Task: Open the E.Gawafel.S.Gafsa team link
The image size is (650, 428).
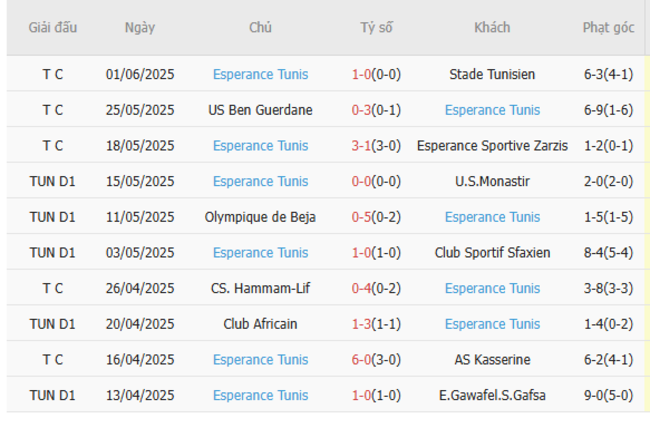Action: click(492, 395)
